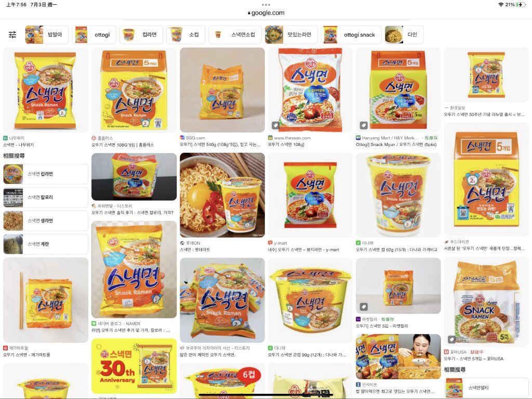532x399 pixels.
Task: Choose the 컵라면 suggestion chip
Action: tap(141, 35)
